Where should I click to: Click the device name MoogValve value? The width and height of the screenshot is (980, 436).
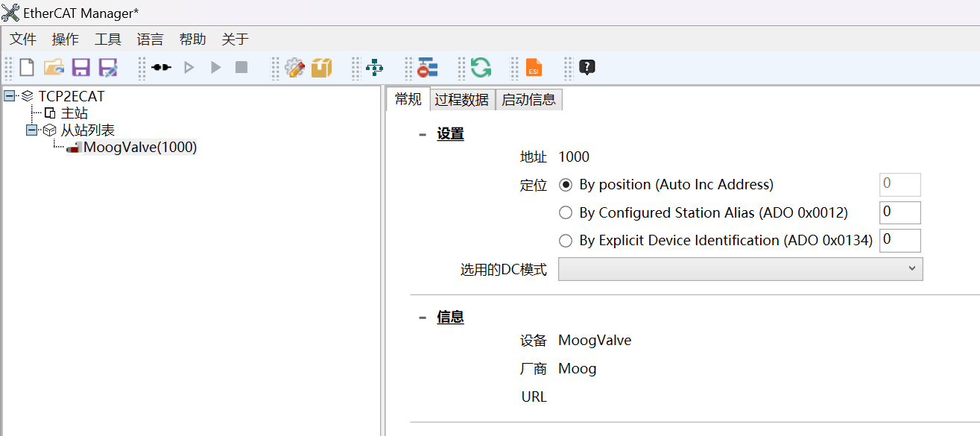[595, 341]
